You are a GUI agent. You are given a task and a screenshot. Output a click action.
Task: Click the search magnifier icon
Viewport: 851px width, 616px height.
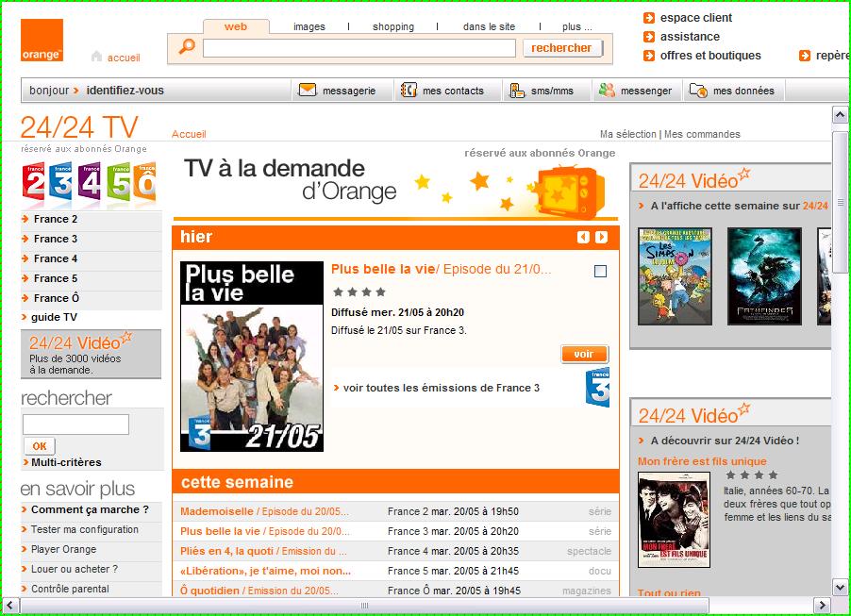pyautogui.click(x=187, y=46)
